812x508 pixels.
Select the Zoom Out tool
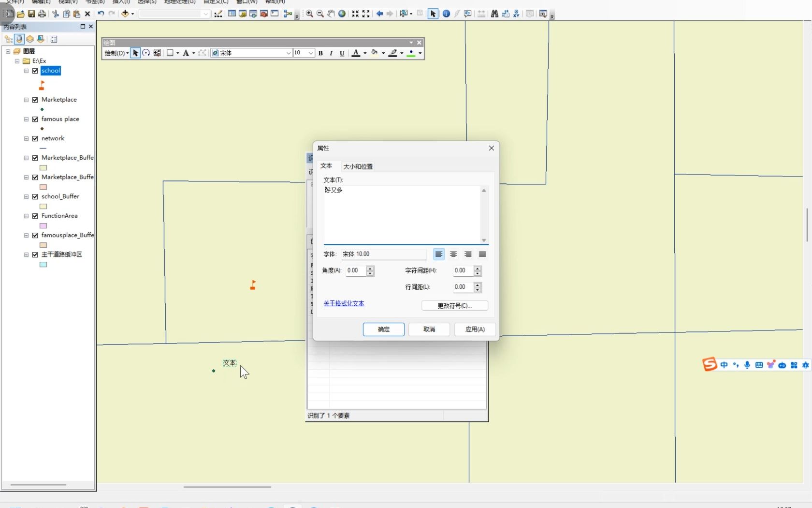(320, 14)
